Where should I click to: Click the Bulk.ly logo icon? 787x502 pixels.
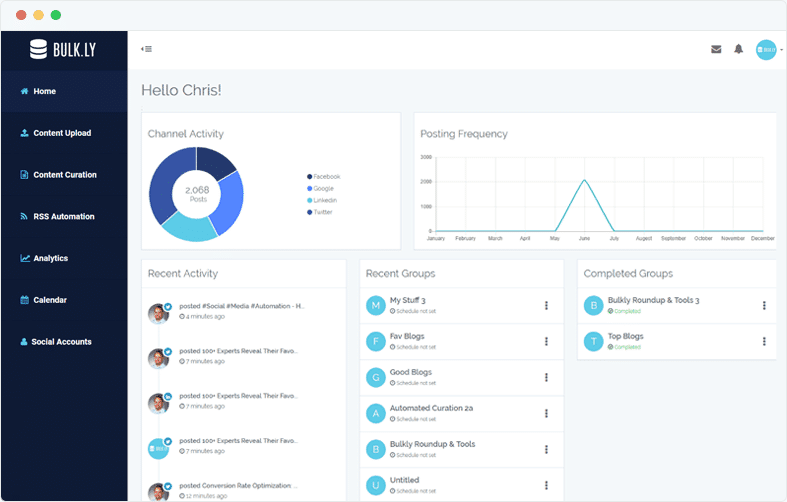coord(39,49)
